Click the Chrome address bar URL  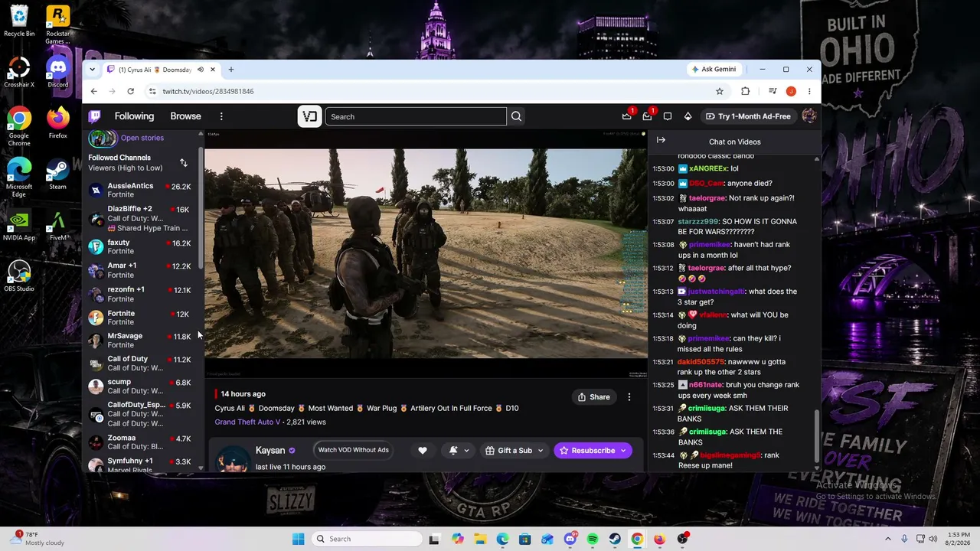(207, 91)
